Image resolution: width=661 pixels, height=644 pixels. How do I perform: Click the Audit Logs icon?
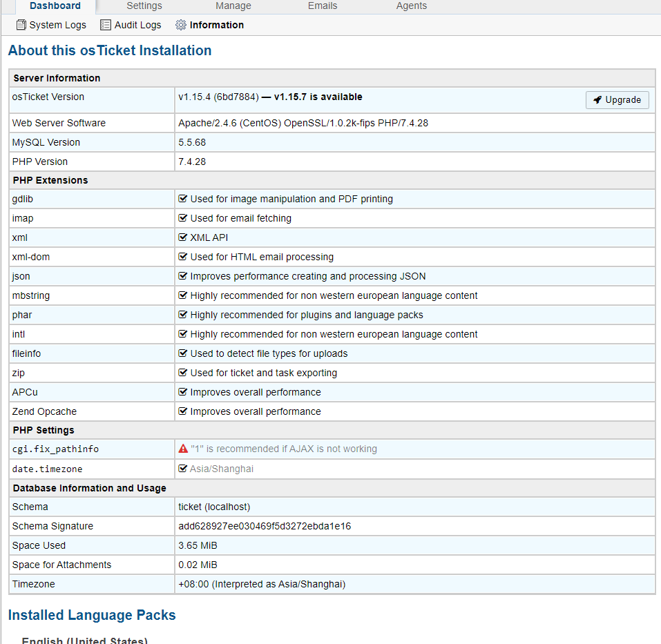(x=106, y=26)
